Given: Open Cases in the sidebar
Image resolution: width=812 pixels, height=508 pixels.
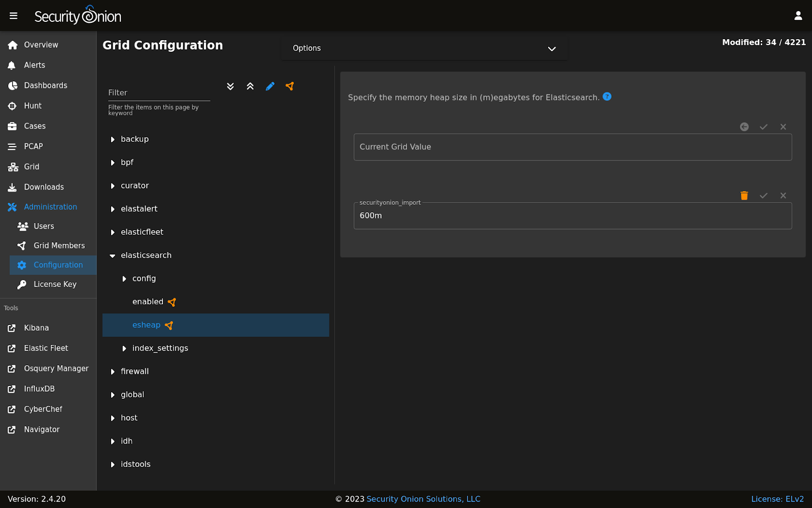Looking at the screenshot, I should pyautogui.click(x=48, y=126).
